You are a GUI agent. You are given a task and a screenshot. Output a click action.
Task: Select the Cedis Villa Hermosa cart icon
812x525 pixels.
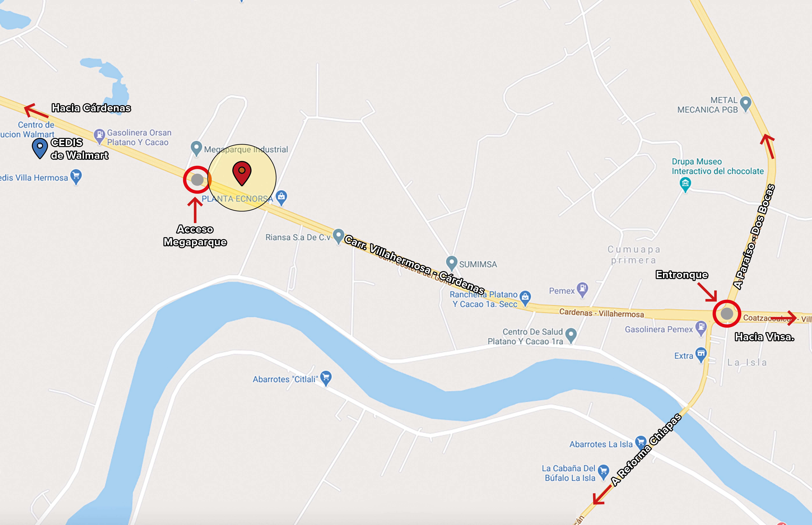(76, 177)
